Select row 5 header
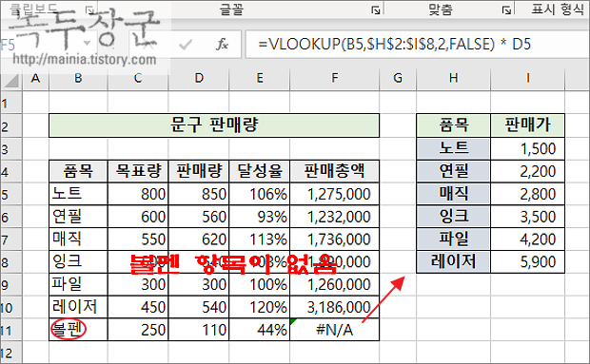The width and height of the screenshot is (590, 364). (10, 195)
